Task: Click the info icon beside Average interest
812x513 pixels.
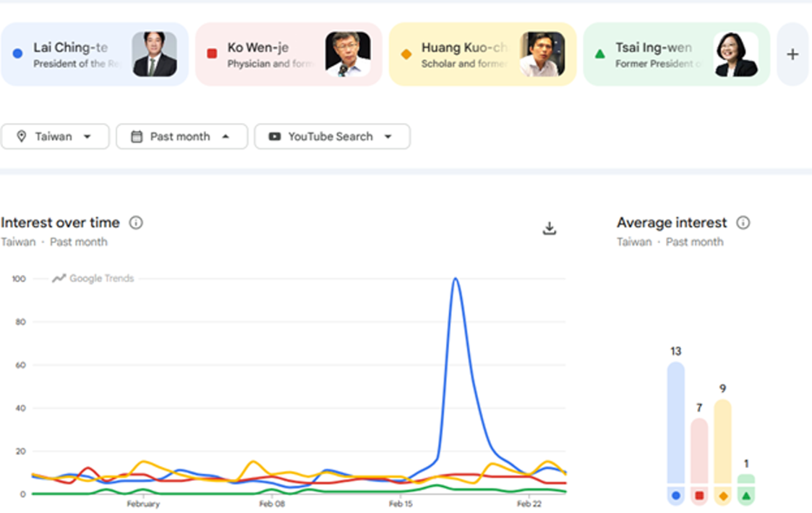Action: pos(743,223)
